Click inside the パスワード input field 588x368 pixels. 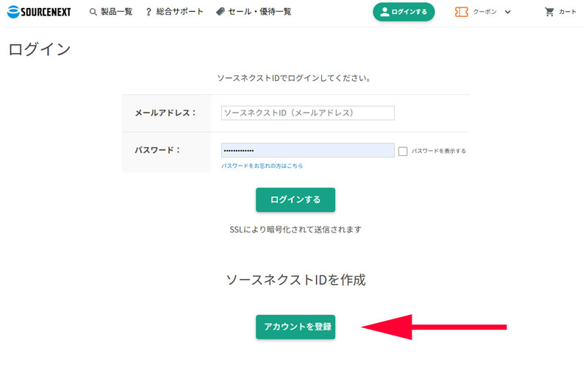(307, 150)
